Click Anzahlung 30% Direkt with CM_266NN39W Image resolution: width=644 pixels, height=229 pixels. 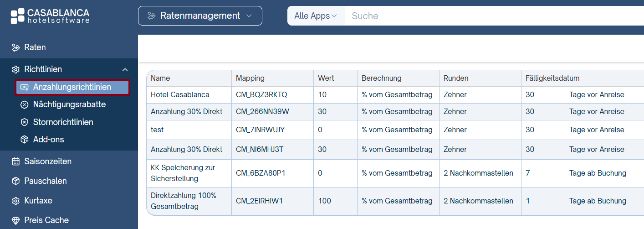pos(186,112)
